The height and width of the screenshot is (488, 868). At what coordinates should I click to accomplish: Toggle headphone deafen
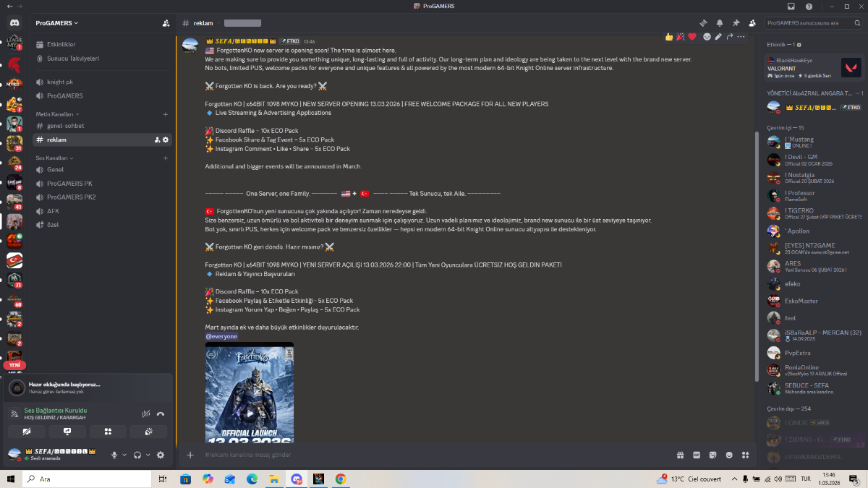pyautogui.click(x=137, y=455)
